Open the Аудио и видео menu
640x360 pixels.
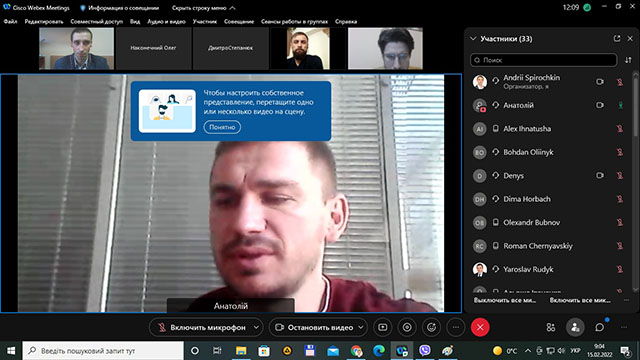coord(166,21)
